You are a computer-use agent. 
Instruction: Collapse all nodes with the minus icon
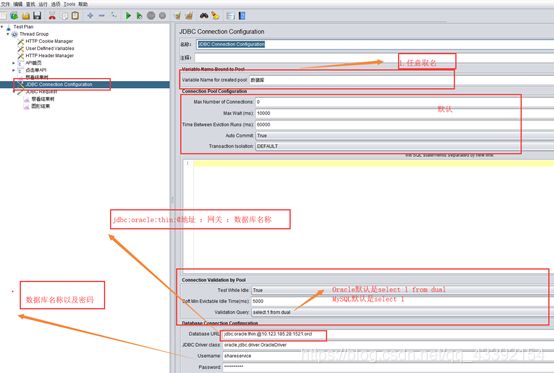[102, 16]
